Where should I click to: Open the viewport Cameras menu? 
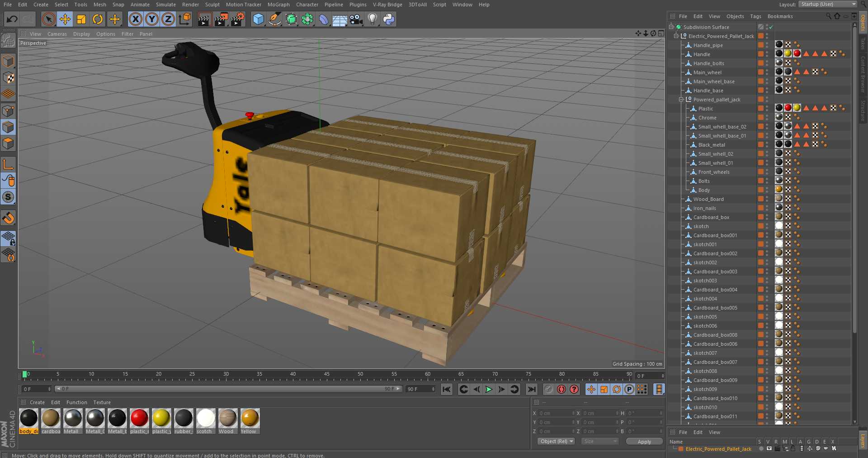57,34
